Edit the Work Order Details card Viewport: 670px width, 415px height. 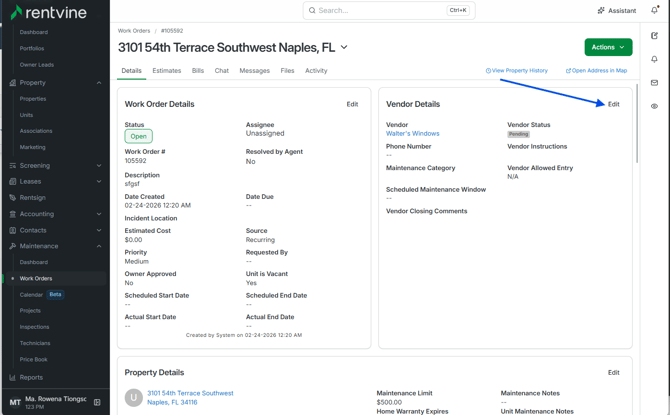click(x=352, y=104)
